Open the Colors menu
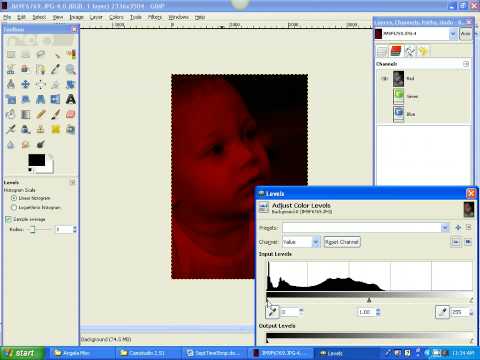Viewport: 480px width, 360px height. [x=116, y=17]
